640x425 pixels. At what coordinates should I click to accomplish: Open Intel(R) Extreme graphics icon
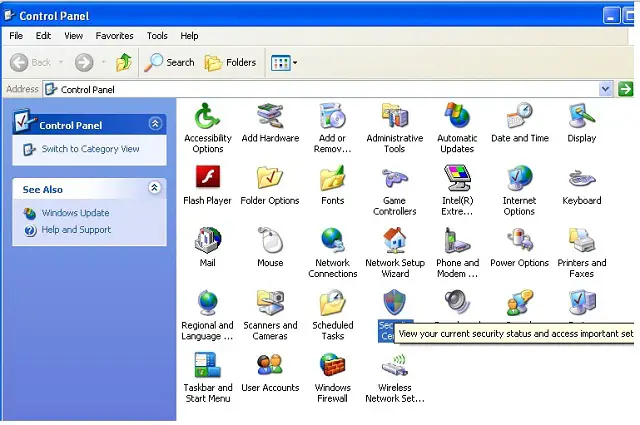point(457,190)
